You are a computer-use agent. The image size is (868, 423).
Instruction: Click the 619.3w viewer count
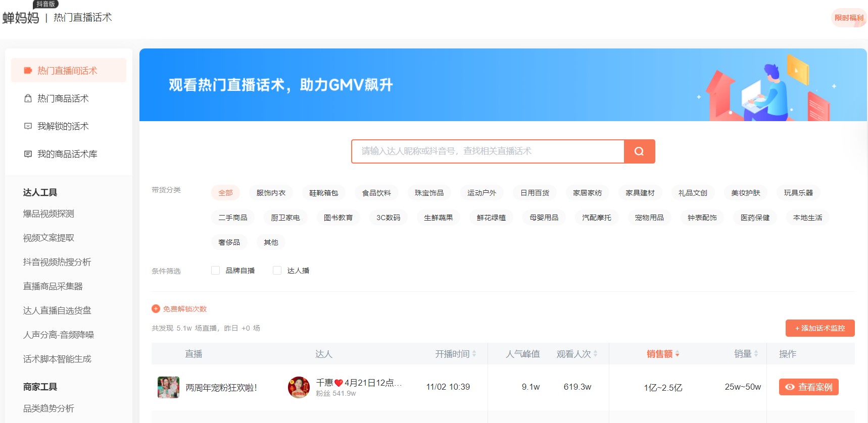[577, 387]
